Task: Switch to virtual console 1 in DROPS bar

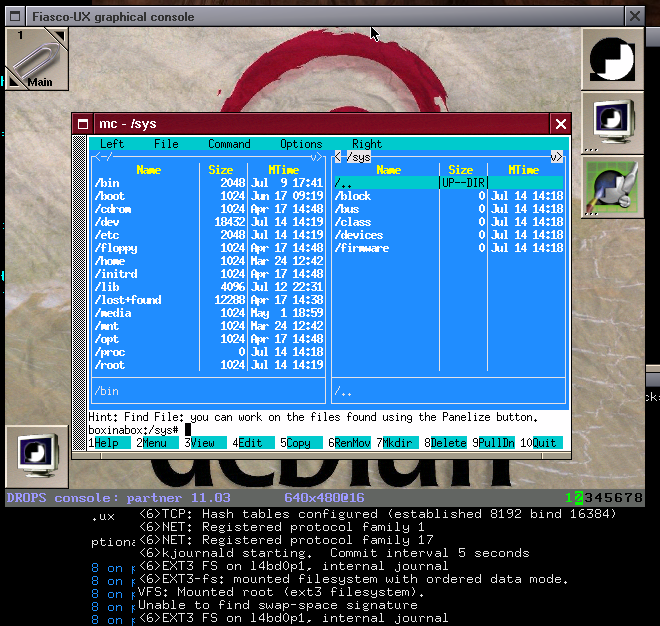Action: coord(569,498)
